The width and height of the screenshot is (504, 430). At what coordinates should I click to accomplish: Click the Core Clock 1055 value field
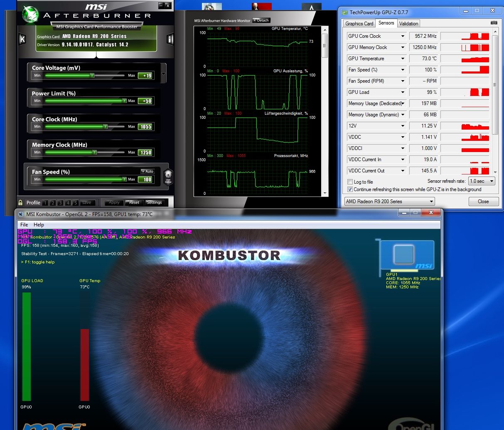point(146,127)
